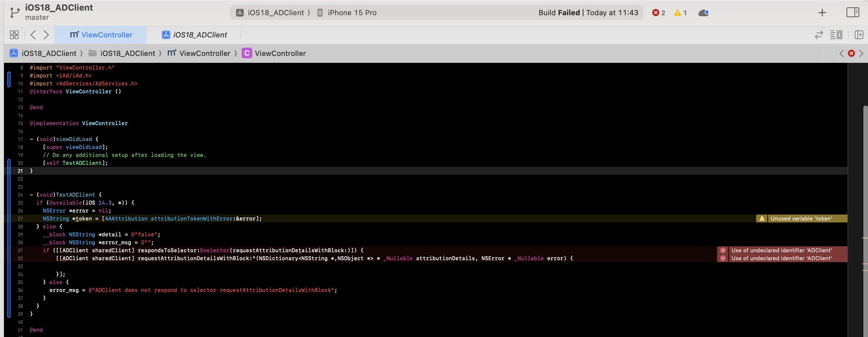The image size is (868, 337).
Task: Click the red error indicator in jump bar
Action: (851, 53)
